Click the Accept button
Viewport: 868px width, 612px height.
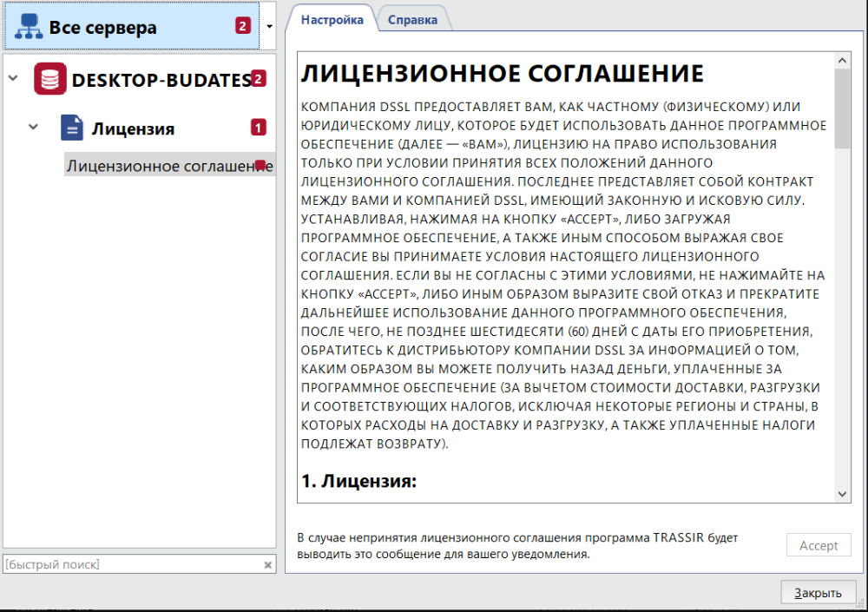tap(819, 545)
